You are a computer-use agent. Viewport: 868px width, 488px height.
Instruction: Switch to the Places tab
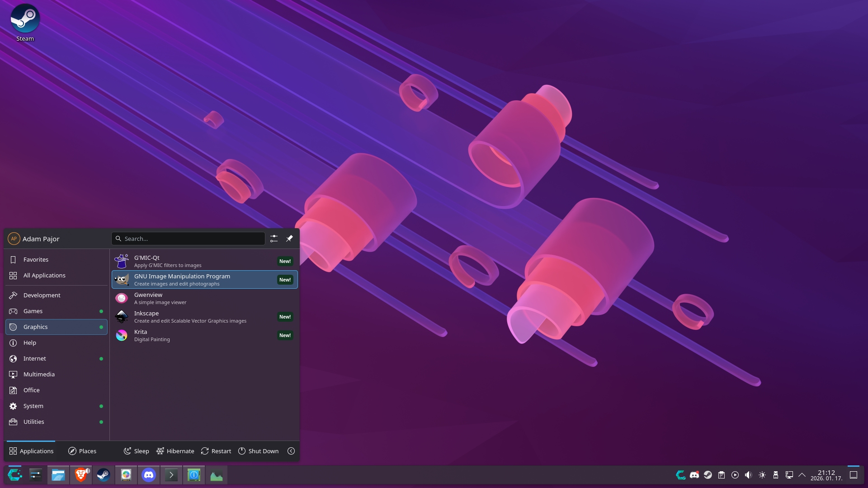[x=82, y=451]
